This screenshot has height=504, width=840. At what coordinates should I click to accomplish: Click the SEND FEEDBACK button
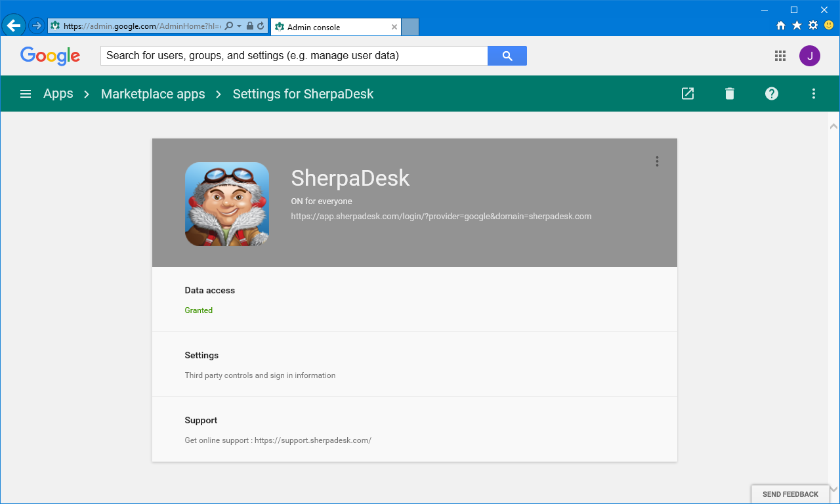pos(790,494)
